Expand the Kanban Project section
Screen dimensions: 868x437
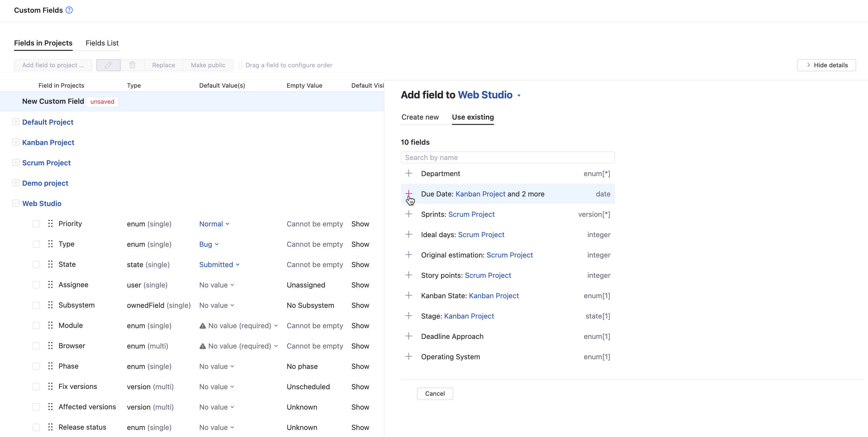click(16, 142)
